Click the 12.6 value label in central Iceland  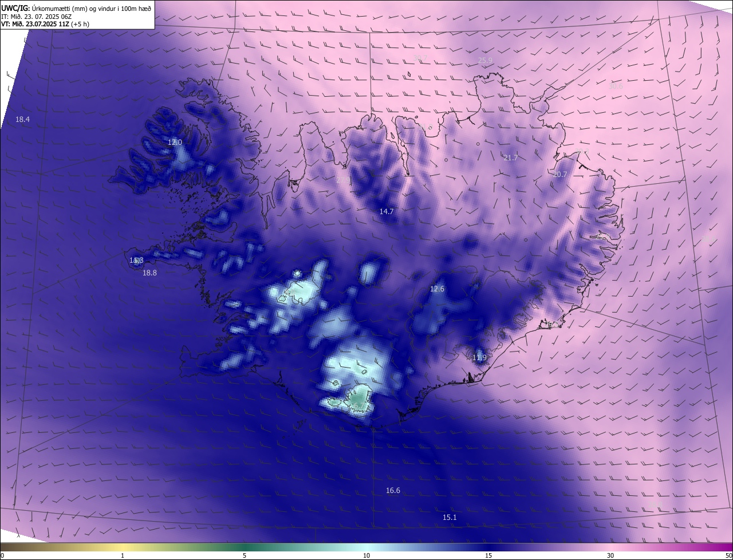(437, 289)
